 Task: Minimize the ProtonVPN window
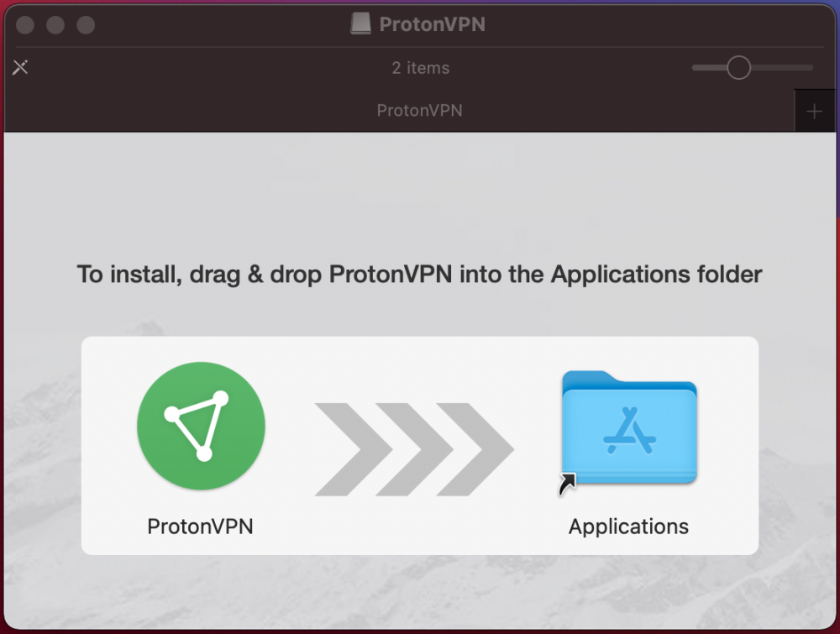coord(55,24)
